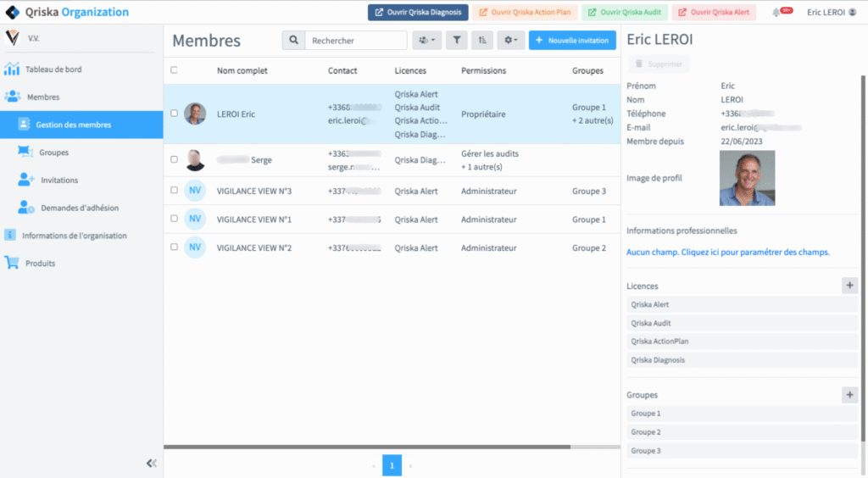The image size is (868, 478).
Task: Click the Qriska diamond logo icon
Action: point(12,12)
